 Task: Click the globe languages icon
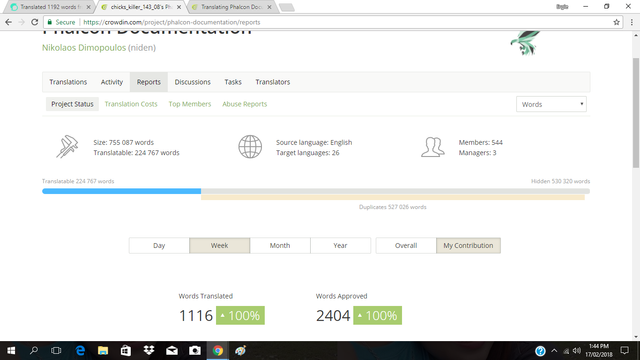pos(250,147)
